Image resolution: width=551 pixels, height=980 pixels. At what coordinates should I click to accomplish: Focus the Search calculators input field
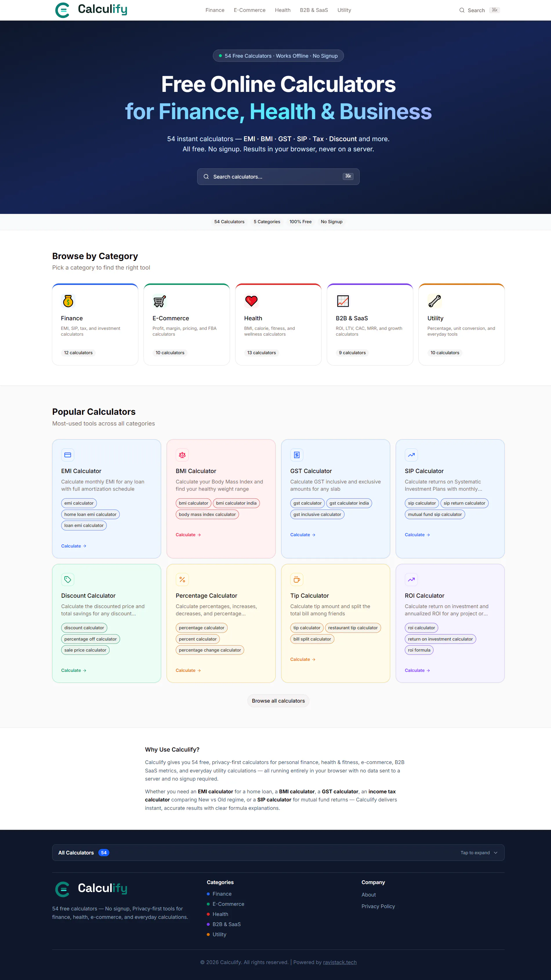click(278, 177)
